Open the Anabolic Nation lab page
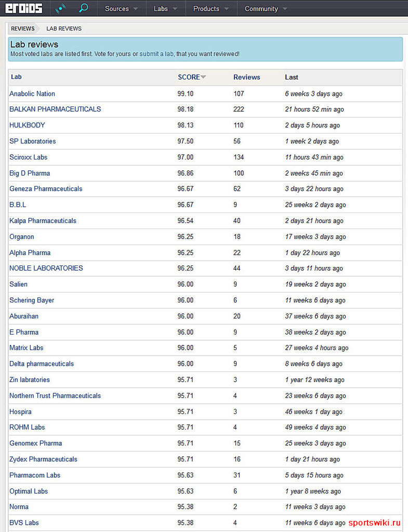 tap(32, 94)
